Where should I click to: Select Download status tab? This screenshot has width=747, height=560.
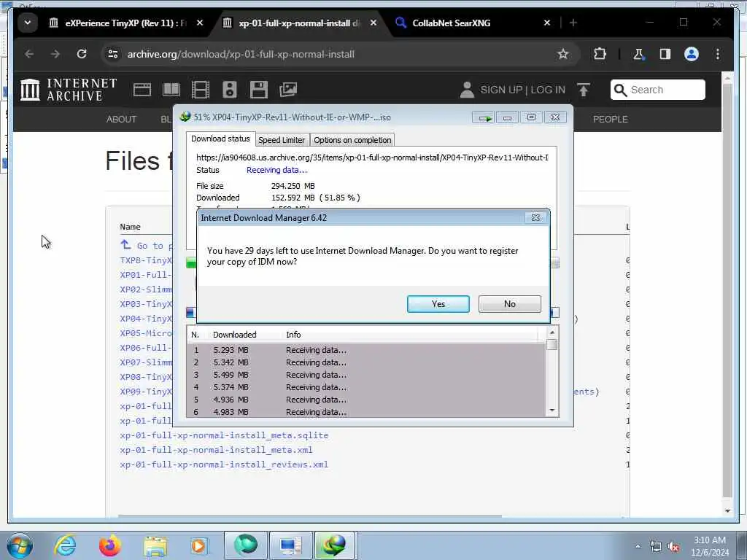pos(220,139)
